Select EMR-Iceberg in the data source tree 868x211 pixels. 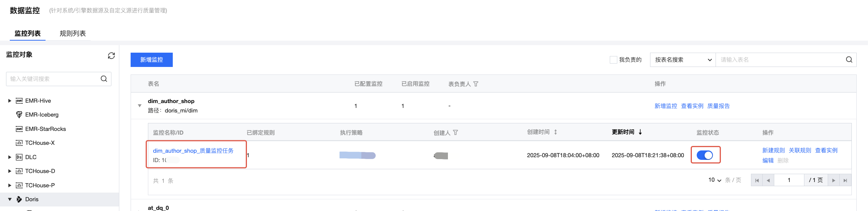42,115
